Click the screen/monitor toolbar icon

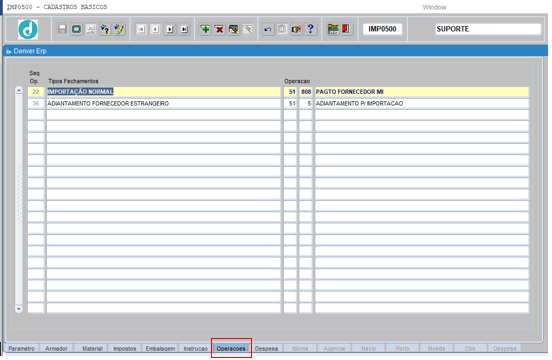coord(76,29)
